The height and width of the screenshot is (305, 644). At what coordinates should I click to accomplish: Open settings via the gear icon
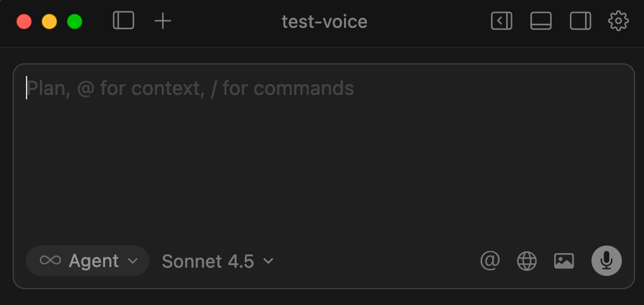coord(618,21)
